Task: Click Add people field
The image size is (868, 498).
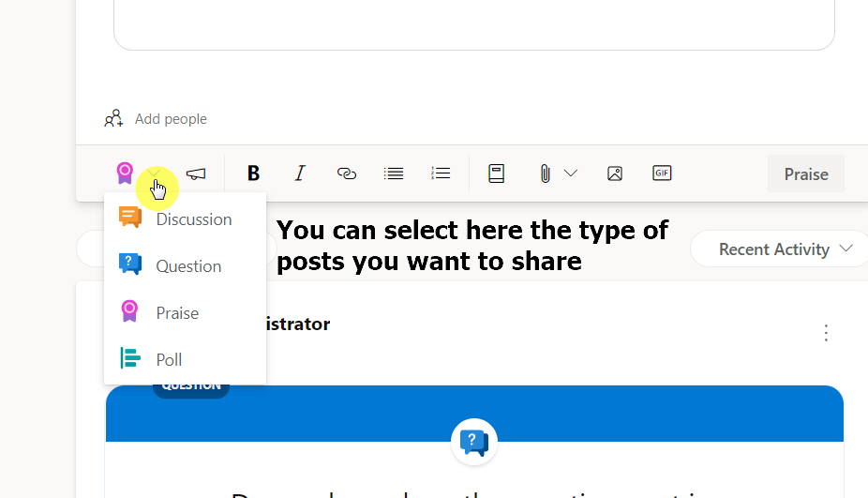Action: (171, 118)
